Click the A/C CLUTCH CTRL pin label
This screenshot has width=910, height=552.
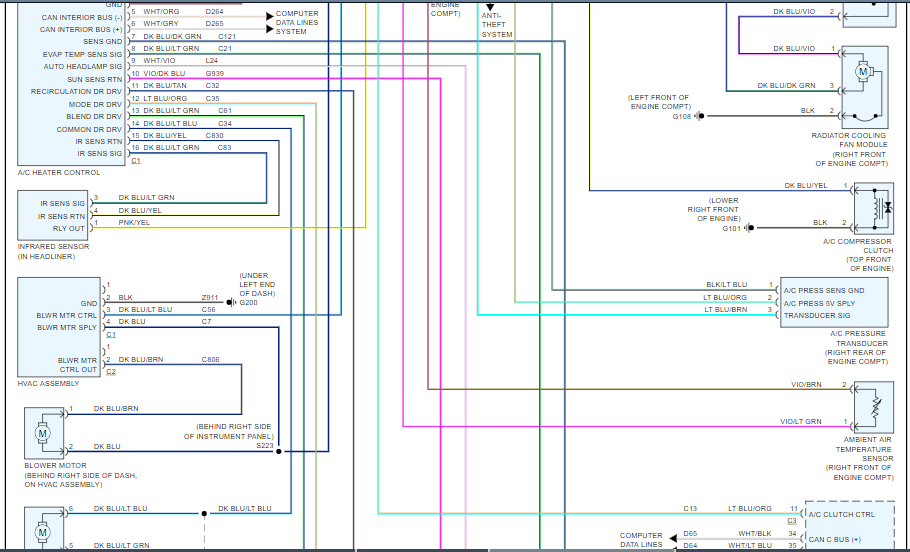[842, 514]
